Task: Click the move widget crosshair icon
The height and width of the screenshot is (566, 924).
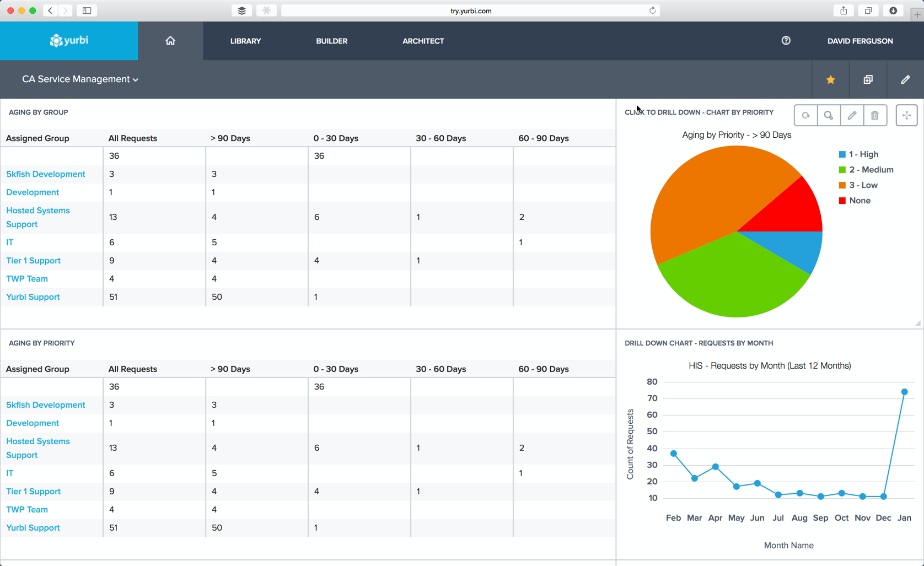Action: coord(906,115)
